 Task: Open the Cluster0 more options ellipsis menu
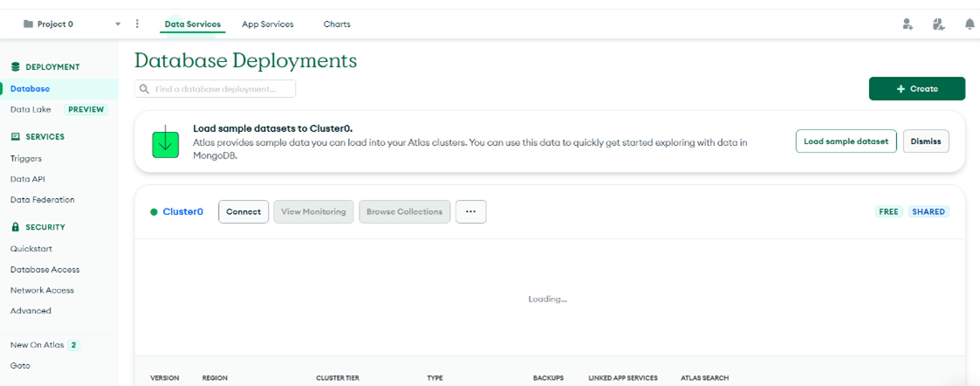point(470,211)
